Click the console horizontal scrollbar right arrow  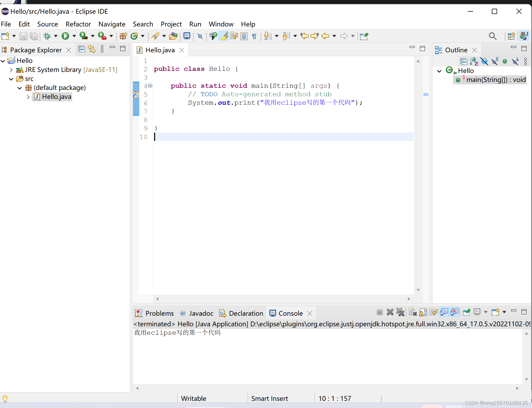pos(517,388)
